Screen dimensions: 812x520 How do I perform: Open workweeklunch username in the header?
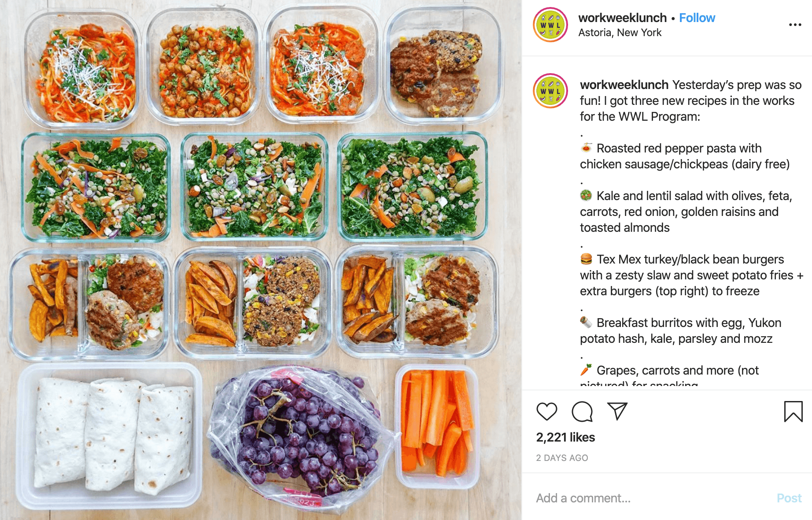(623, 18)
